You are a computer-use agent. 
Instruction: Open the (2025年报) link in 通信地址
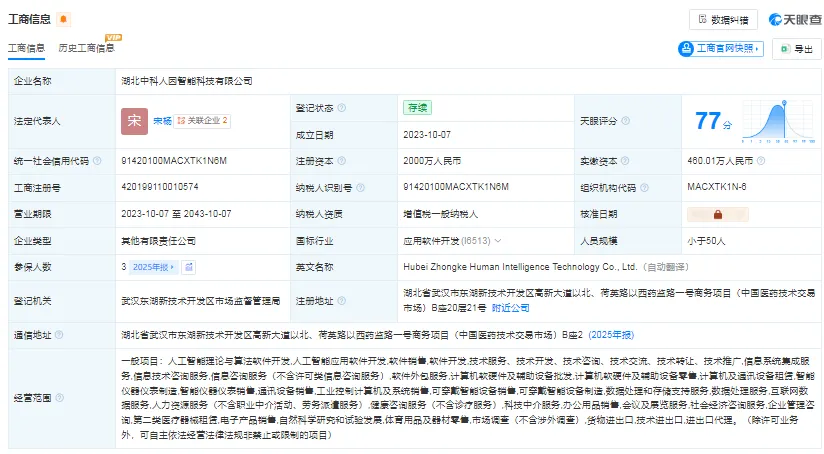pyautogui.click(x=611, y=335)
